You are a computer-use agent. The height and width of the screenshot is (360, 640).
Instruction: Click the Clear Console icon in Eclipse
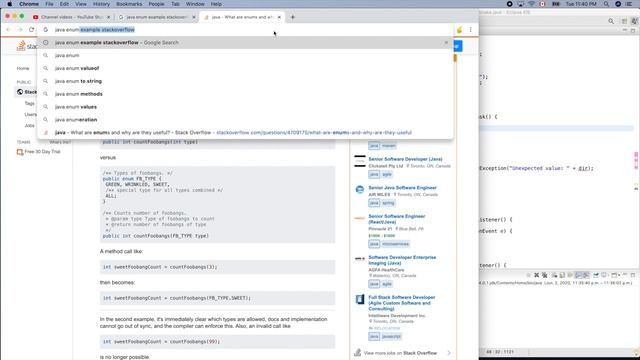[x=555, y=275]
